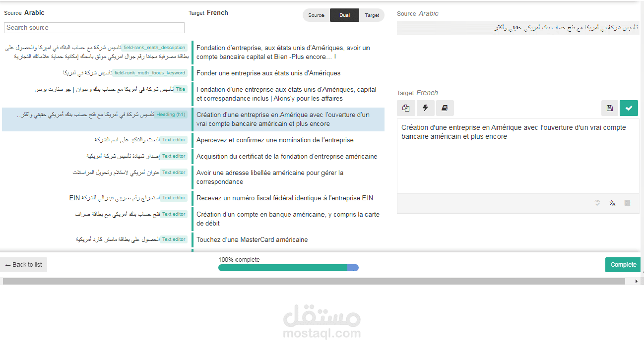Select field-rank_math_description tag row
644x347 pixels.
tap(155, 48)
